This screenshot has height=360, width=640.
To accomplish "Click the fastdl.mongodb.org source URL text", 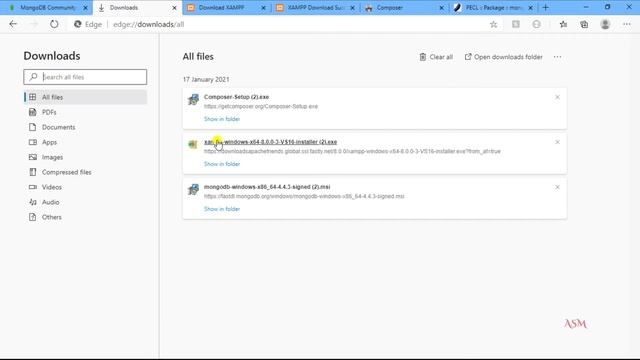I will pyautogui.click(x=304, y=196).
